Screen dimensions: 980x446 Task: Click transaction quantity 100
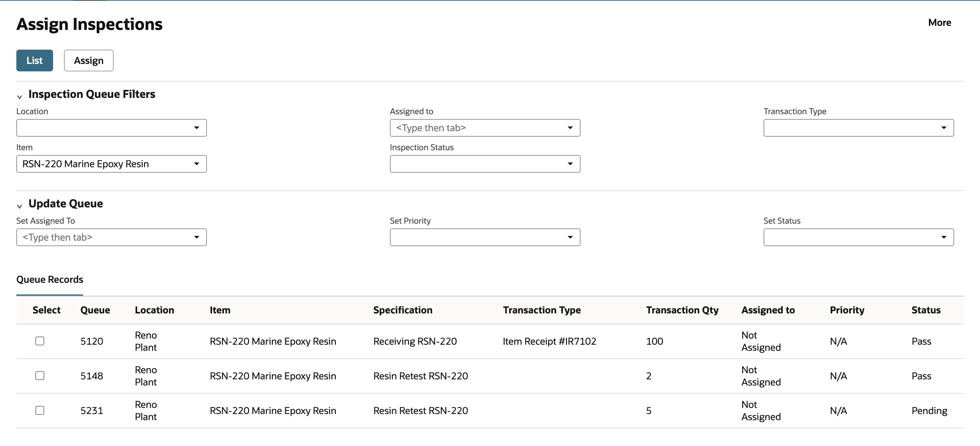(654, 341)
